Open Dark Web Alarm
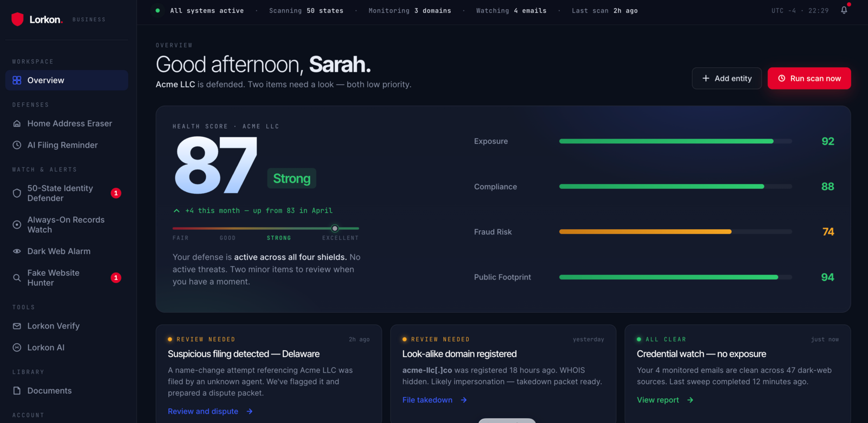Image resolution: width=868 pixels, height=423 pixels. click(x=67, y=251)
